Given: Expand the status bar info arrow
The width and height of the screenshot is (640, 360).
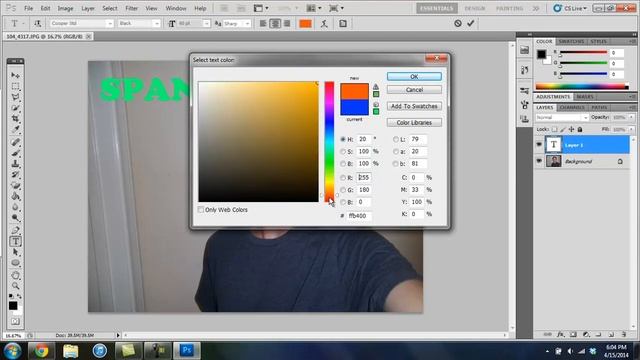Looking at the screenshot, I should (118, 335).
